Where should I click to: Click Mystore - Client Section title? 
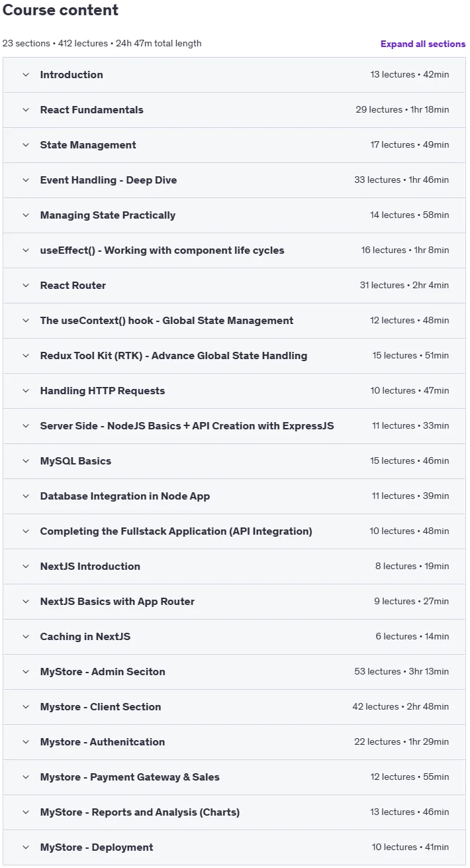click(x=101, y=707)
